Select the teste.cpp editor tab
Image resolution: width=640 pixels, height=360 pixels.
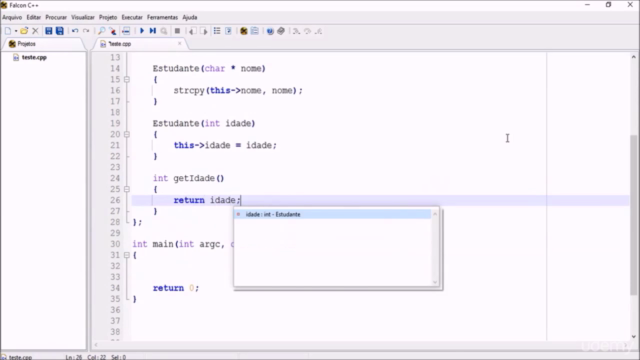click(120, 44)
